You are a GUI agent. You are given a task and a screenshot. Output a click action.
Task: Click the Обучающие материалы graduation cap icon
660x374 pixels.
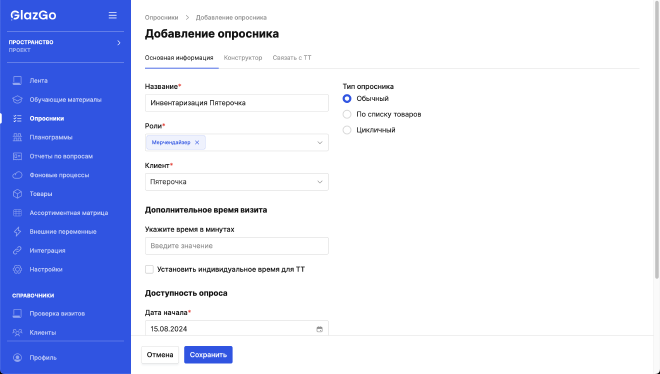pos(17,100)
